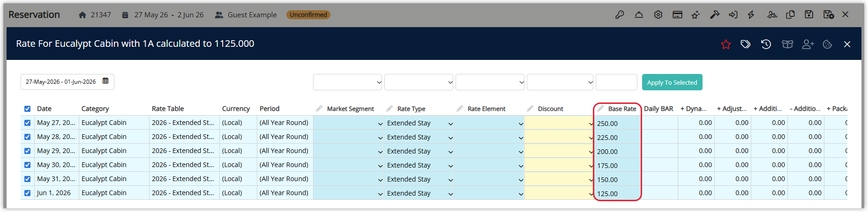This screenshot has width=868, height=212.
Task: Click pencil icon on Discount header
Action: (x=530, y=108)
